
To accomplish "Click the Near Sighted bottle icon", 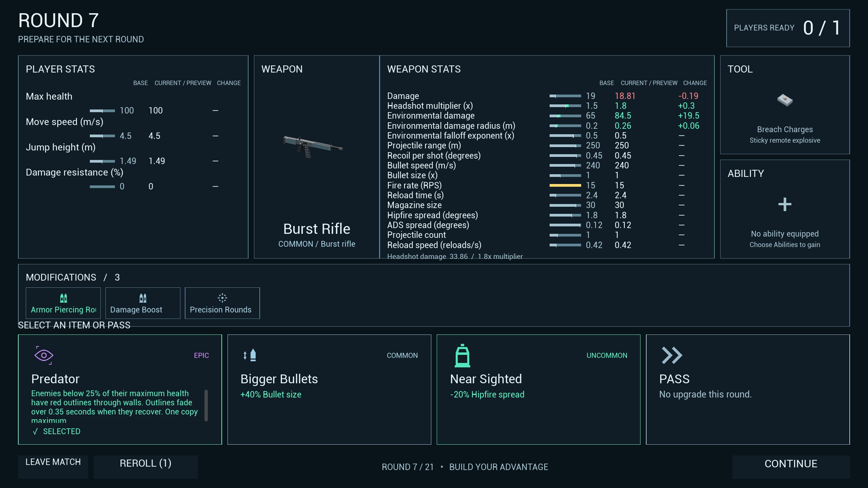I will (x=462, y=355).
